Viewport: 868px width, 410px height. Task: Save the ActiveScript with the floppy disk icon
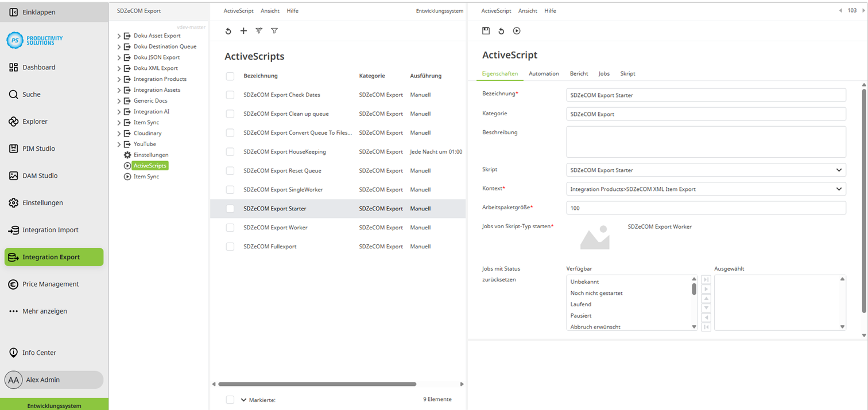point(485,31)
